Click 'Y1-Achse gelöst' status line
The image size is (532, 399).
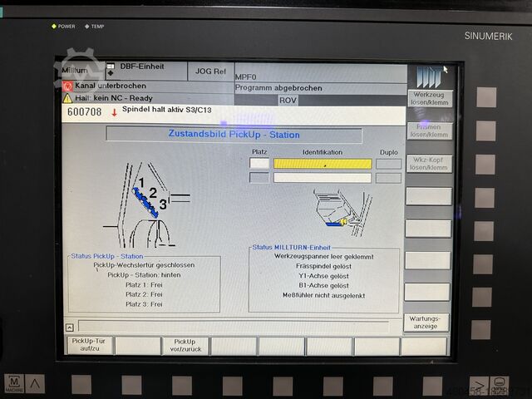323,276
